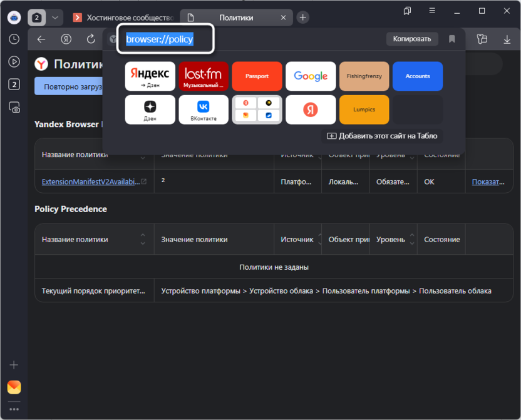Select Политики не заданы text

(x=274, y=267)
